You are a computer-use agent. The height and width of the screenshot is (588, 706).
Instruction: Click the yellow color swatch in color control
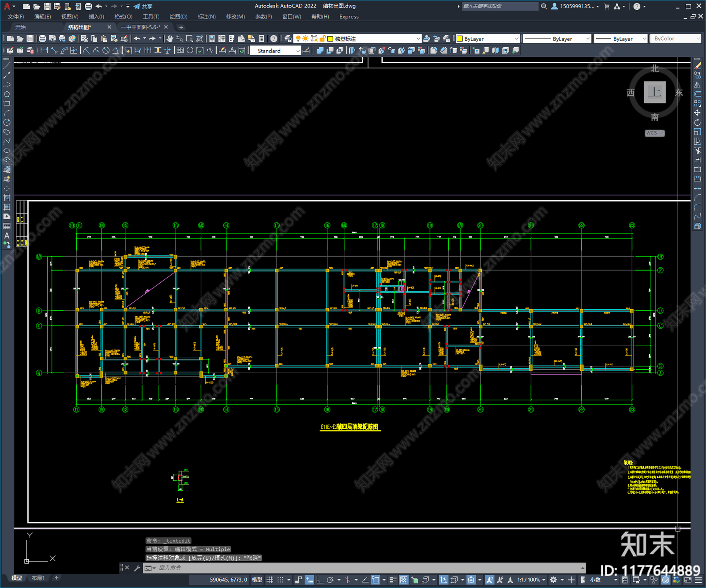459,39
